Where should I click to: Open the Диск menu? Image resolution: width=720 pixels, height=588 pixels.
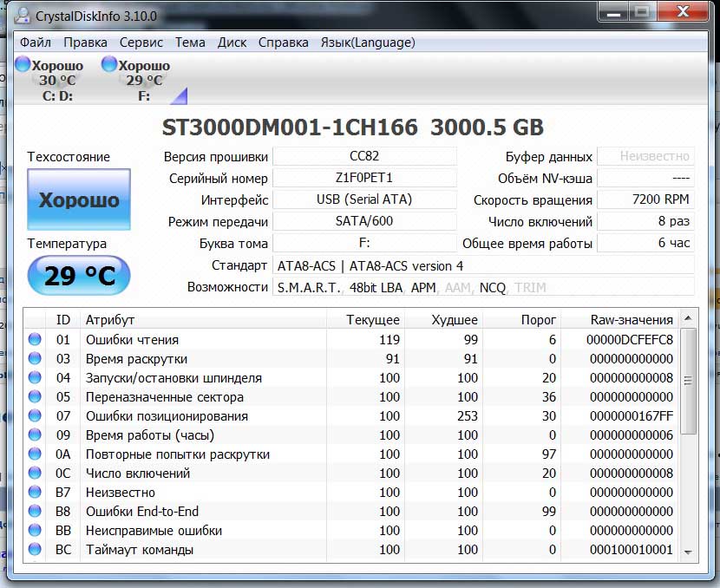(232, 42)
